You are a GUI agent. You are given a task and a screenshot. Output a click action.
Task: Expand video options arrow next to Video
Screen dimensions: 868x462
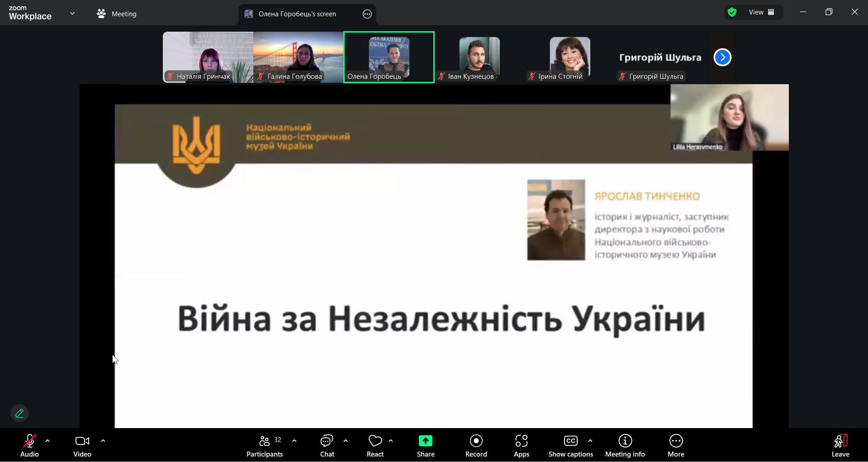point(103,441)
